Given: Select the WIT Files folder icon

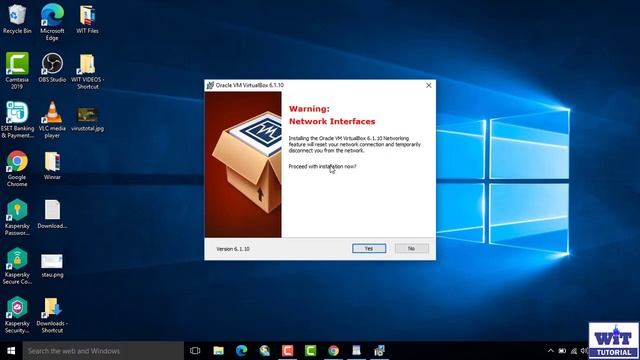Looking at the screenshot, I should click(87, 19).
